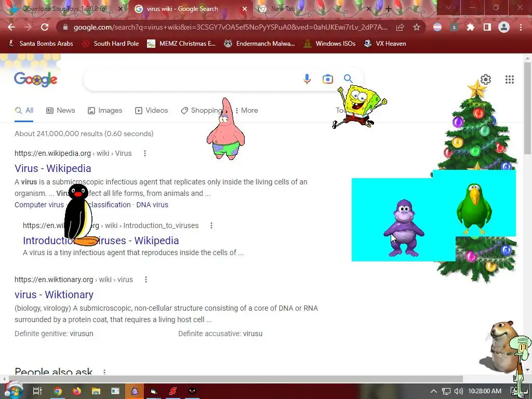Open the Endermanch Malwa... bookmark
This screenshot has width=532, height=399.
coord(260,44)
